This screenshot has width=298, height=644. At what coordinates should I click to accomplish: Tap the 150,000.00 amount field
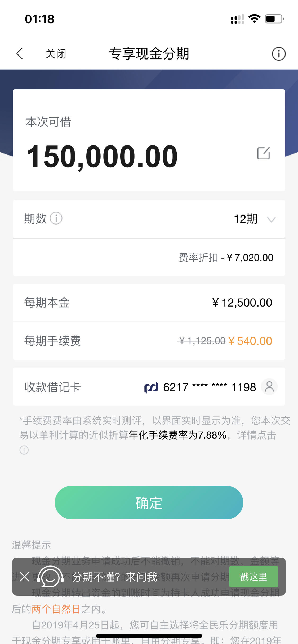102,157
